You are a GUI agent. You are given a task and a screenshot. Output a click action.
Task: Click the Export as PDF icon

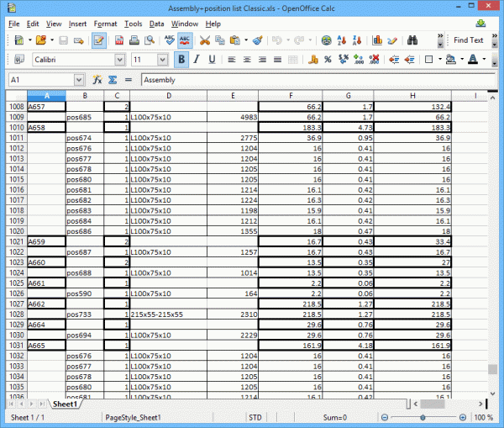click(x=119, y=40)
